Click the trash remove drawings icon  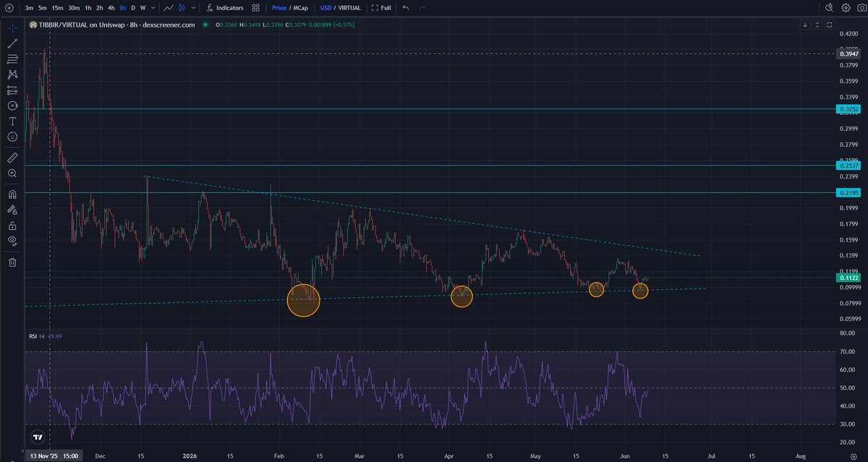click(x=12, y=262)
